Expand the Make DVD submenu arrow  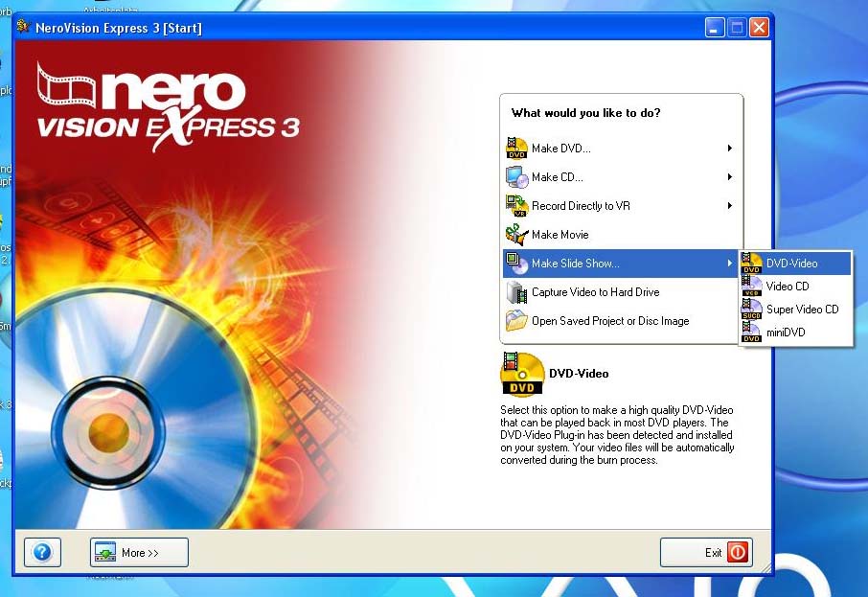click(x=730, y=148)
